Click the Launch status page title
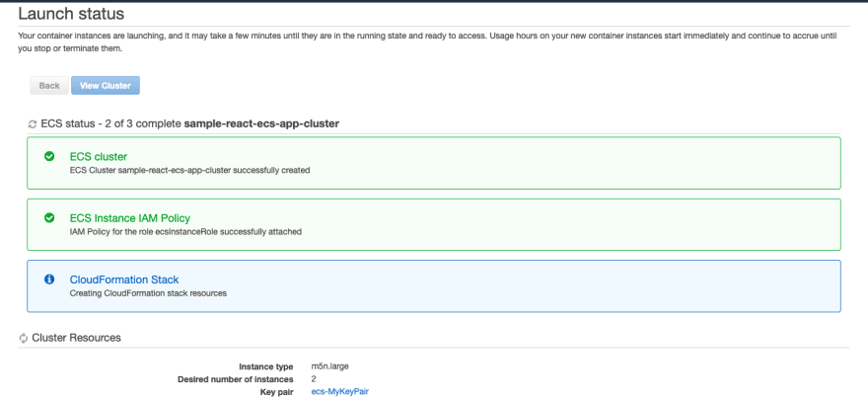 [x=71, y=13]
